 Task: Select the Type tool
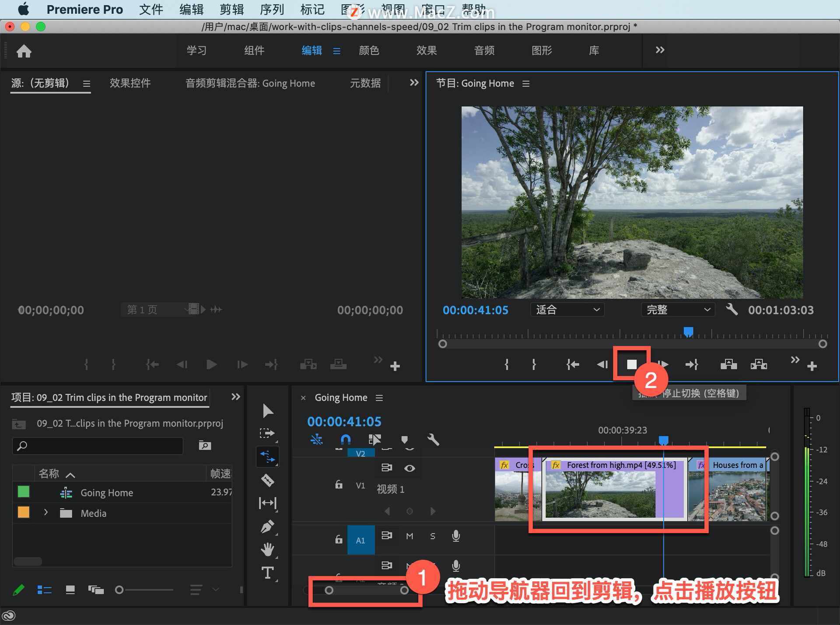click(267, 573)
